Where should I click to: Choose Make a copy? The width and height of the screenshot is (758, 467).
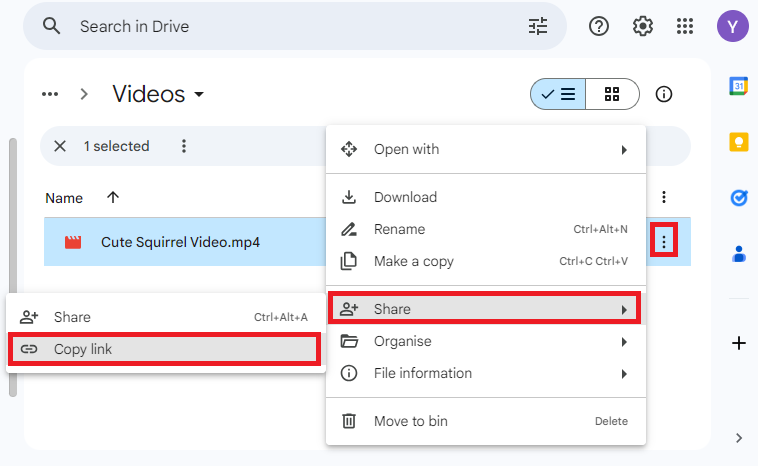tap(486, 261)
